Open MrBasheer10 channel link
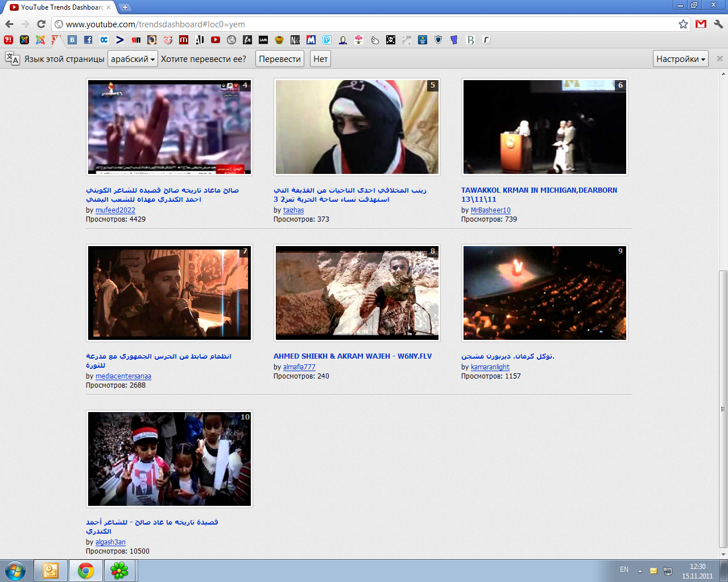The width and height of the screenshot is (728, 582). coord(490,210)
